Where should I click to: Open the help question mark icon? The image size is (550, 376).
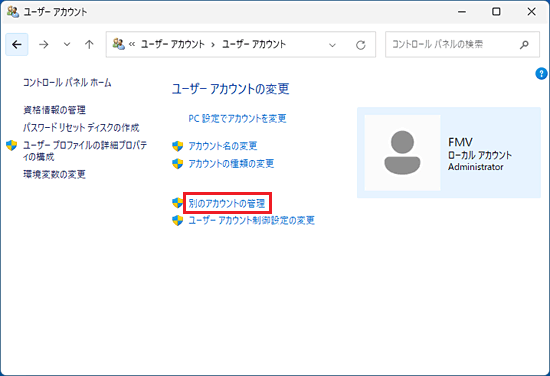pyautogui.click(x=541, y=74)
